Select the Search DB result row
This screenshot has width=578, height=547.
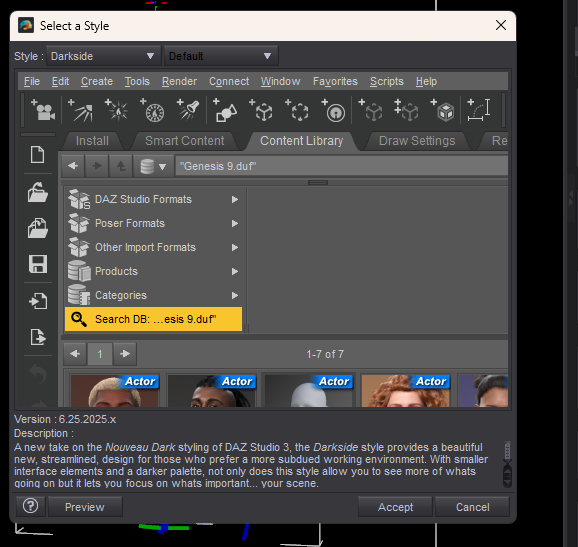pyautogui.click(x=153, y=319)
